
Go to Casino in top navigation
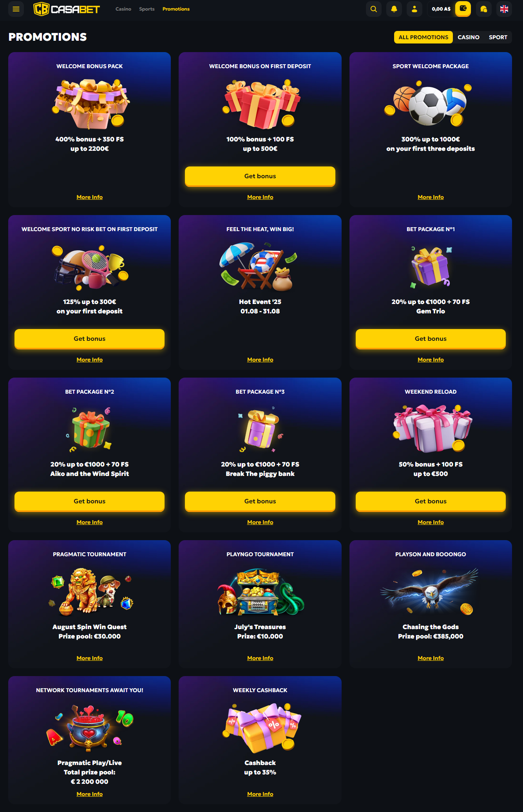[x=123, y=9]
